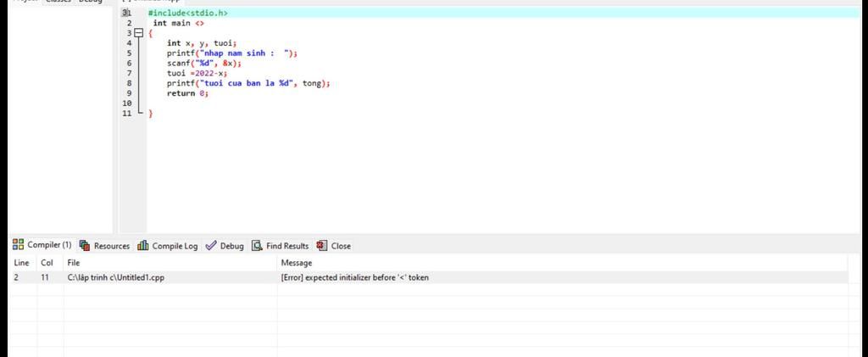Click the closing brace on line 11
Screen dimensions: 868x357
point(150,114)
